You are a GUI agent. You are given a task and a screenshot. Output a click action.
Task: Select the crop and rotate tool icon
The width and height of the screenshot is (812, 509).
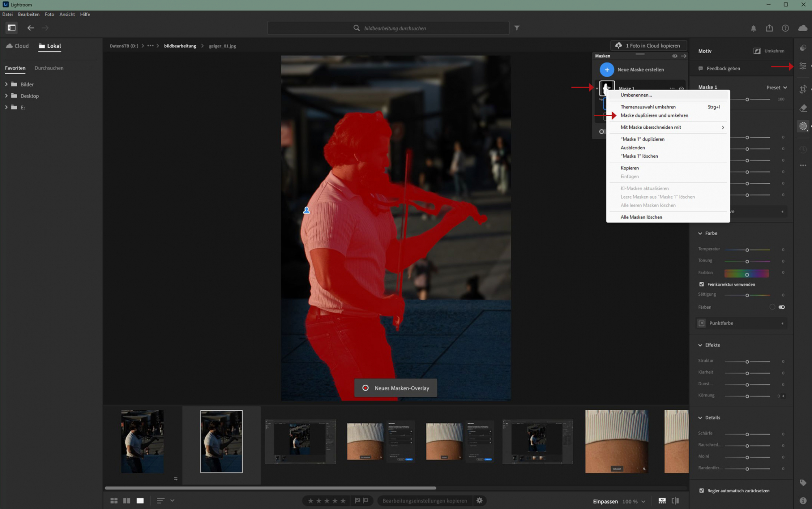[x=803, y=89]
